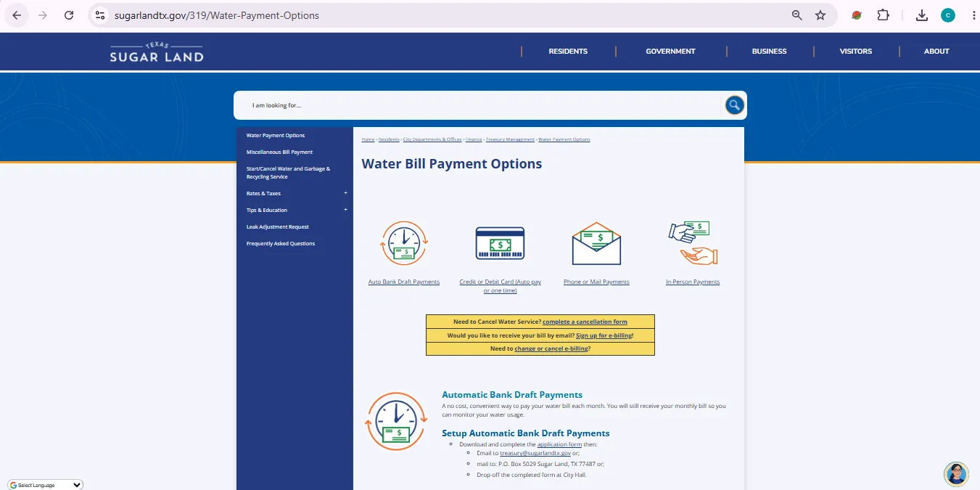Viewport: 980px width, 490px height.
Task: Click Residents breadcrumb link
Action: 389,139
